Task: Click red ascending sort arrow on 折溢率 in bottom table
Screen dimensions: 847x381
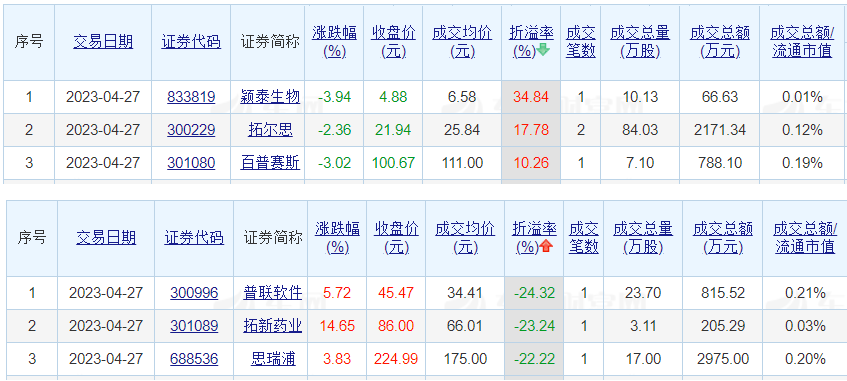Action: [546, 247]
